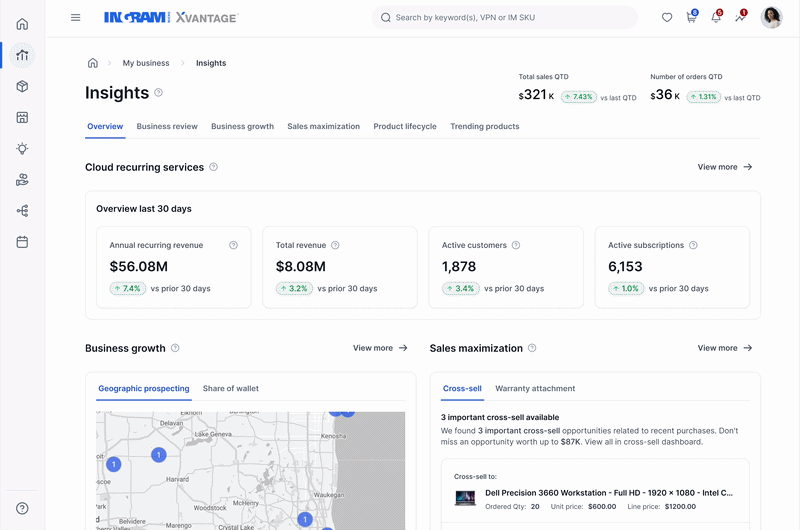Image resolution: width=800 pixels, height=530 pixels.
Task: Select the Warranty attachment tab
Action: coord(535,389)
